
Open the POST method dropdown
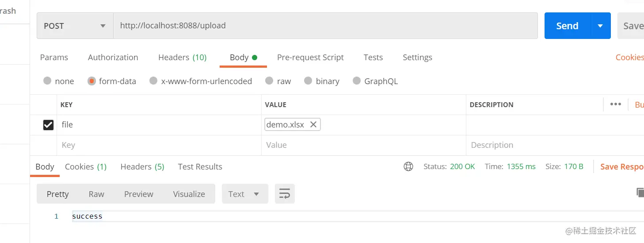tap(75, 26)
